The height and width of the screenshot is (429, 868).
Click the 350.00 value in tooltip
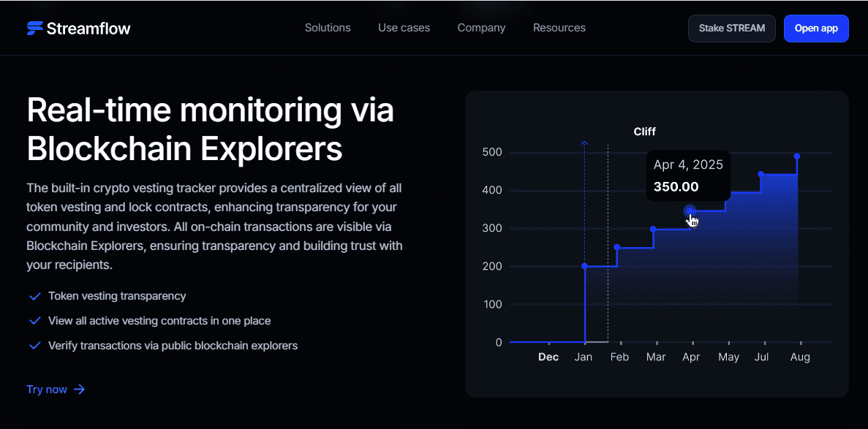pos(676,186)
